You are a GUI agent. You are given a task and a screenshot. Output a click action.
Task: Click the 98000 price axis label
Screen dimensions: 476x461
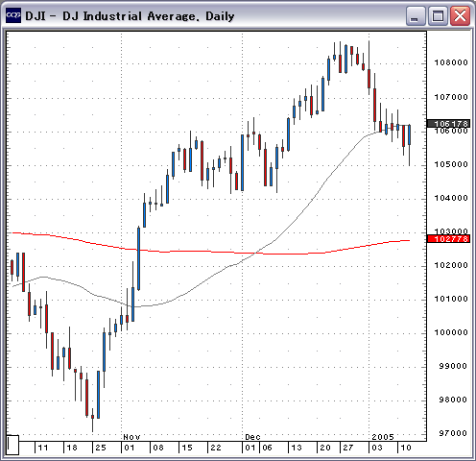pos(453,400)
